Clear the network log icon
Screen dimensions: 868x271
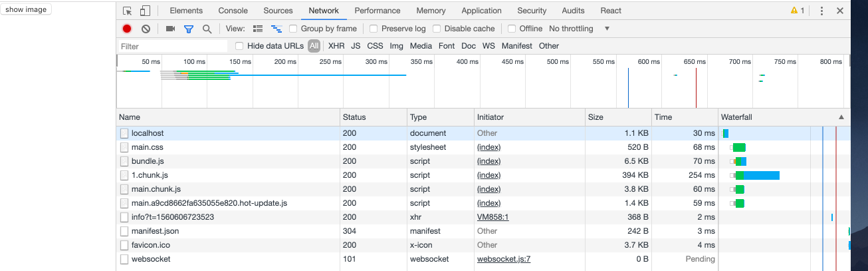click(146, 29)
